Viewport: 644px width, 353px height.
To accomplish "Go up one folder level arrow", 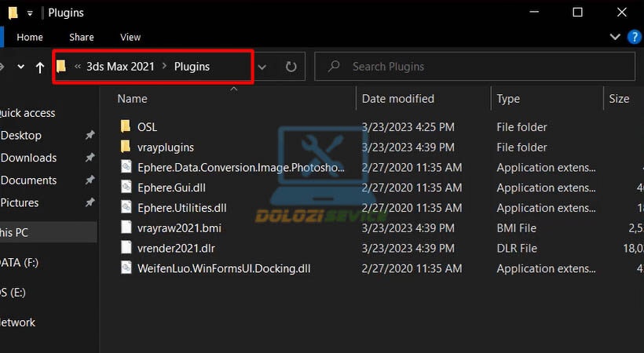I will coord(40,67).
